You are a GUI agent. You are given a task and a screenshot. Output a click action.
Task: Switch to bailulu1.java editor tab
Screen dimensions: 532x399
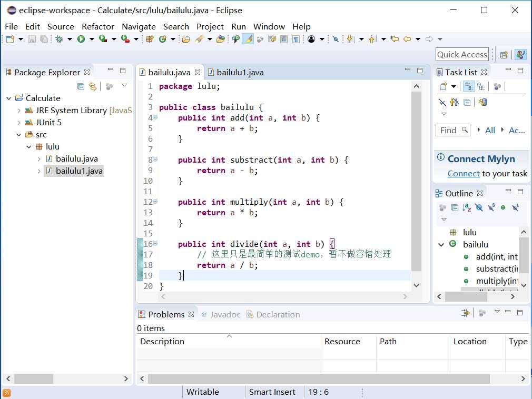(236, 72)
